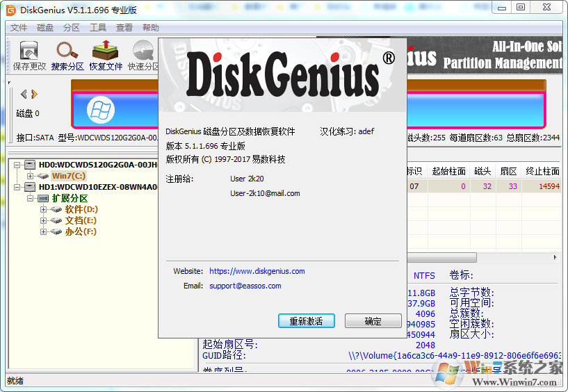Click the Quick Partition (快速分区) disc icon

click(144, 50)
